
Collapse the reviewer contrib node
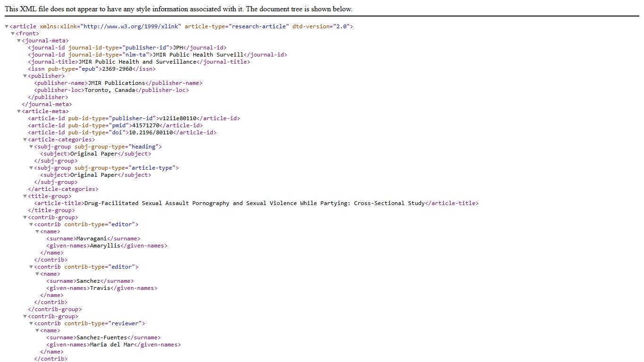(31, 324)
